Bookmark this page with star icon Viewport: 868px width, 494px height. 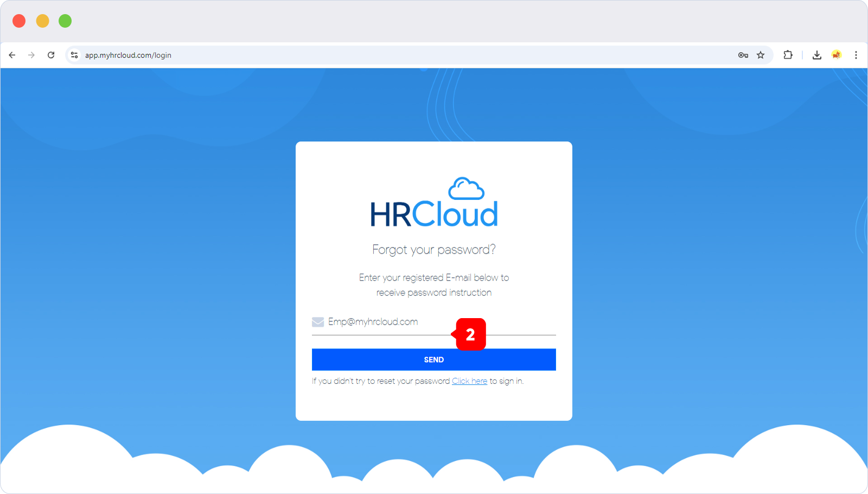(x=761, y=55)
